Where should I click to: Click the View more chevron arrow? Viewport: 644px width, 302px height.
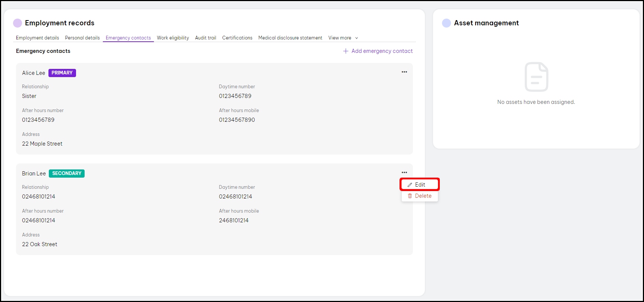pyautogui.click(x=357, y=38)
